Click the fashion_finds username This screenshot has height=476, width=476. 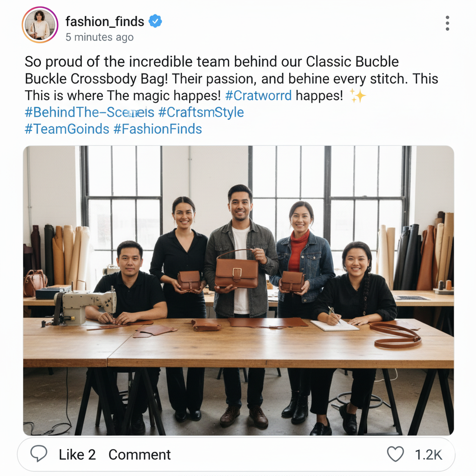point(105,21)
